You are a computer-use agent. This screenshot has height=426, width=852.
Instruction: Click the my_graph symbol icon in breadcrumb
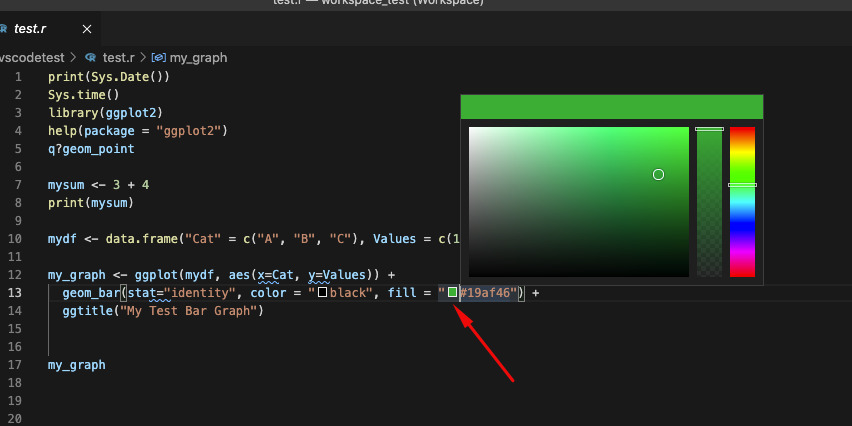tap(158, 58)
